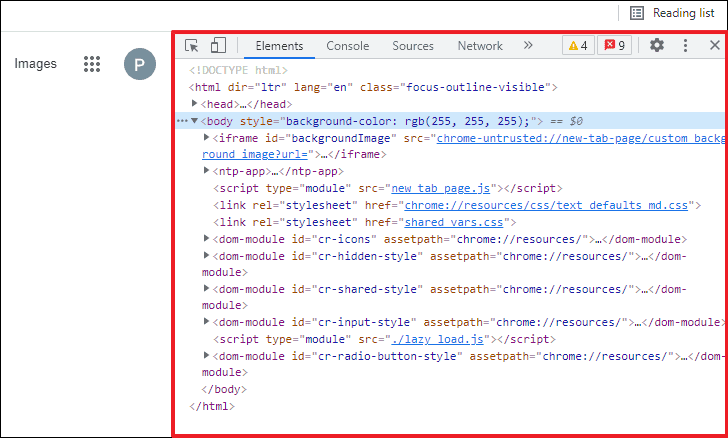Click the errors counter showing 9

[x=614, y=46]
